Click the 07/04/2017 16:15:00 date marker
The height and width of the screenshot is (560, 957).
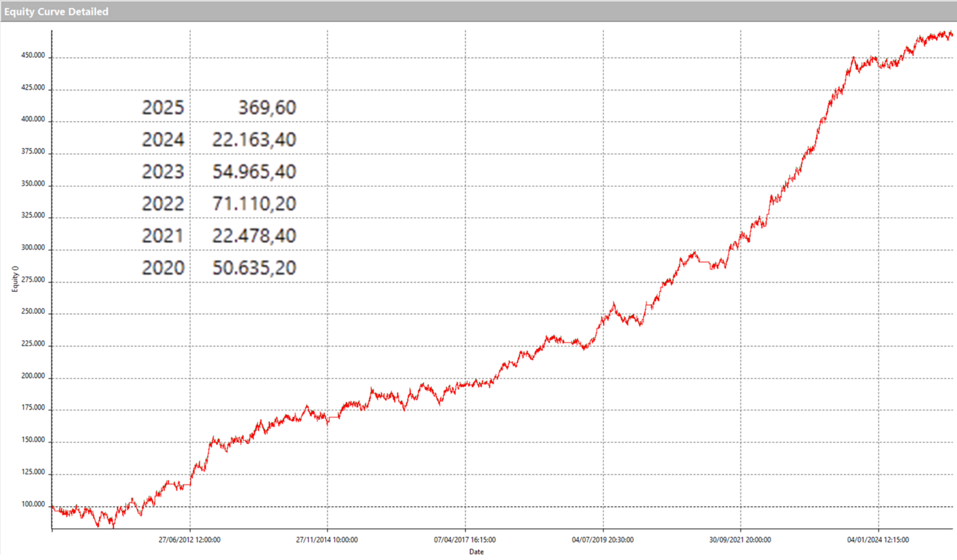click(x=465, y=540)
